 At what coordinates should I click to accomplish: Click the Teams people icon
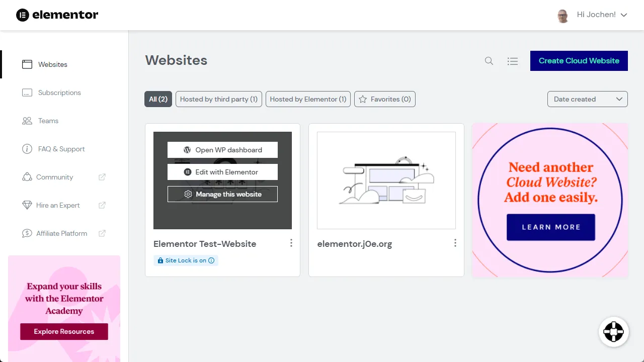27,121
